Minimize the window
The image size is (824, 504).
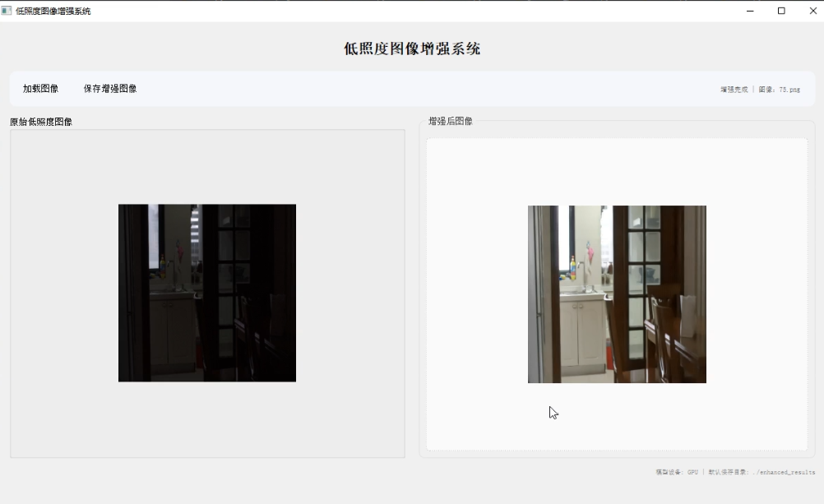tap(750, 11)
